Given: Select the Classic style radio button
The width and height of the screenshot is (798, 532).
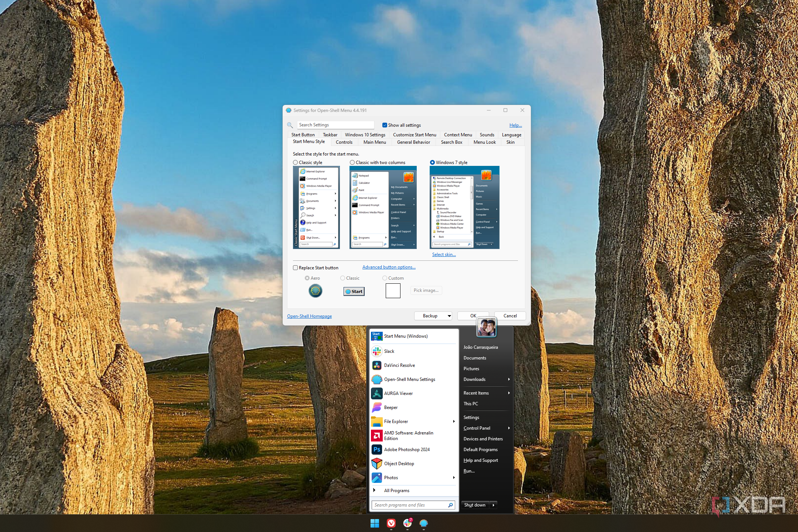Looking at the screenshot, I should (x=296, y=162).
